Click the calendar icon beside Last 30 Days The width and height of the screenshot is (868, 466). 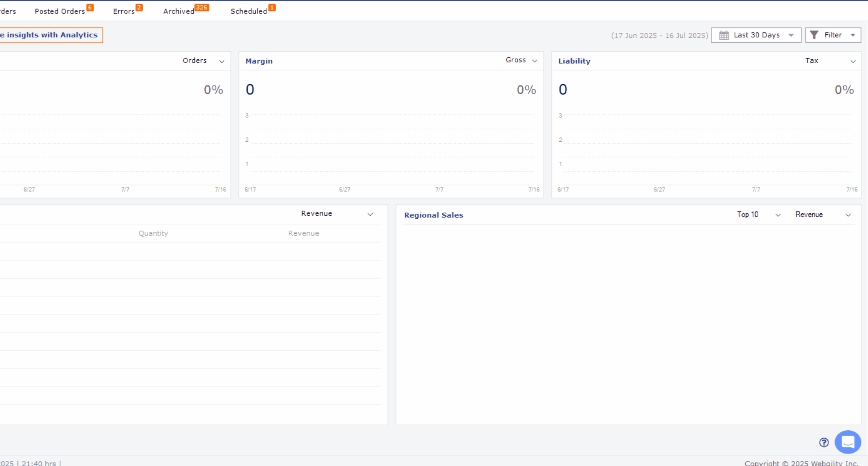[724, 35]
